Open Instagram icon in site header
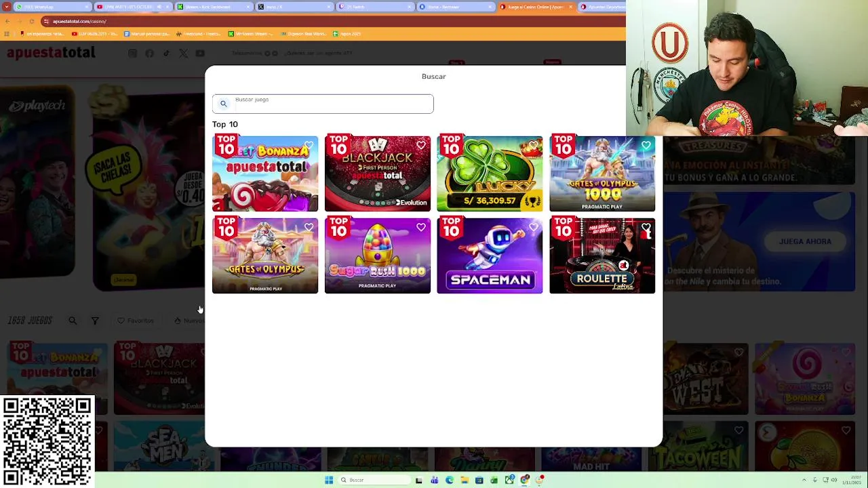 click(x=132, y=53)
